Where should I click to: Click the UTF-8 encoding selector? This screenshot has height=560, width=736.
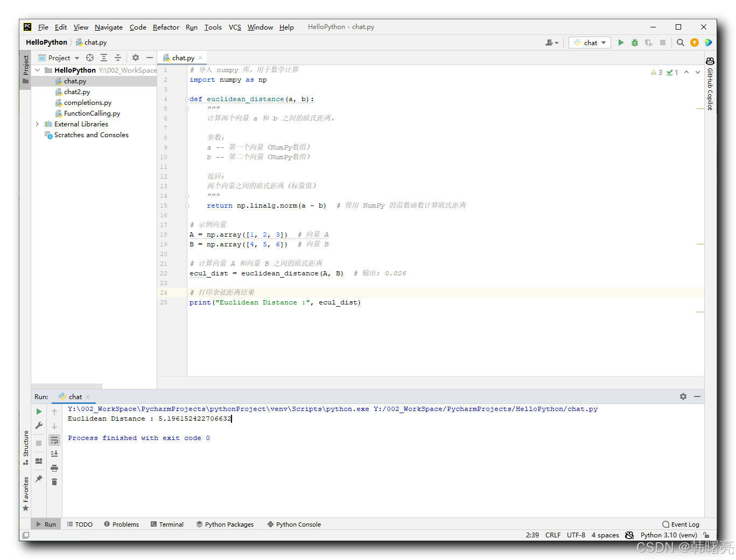576,535
